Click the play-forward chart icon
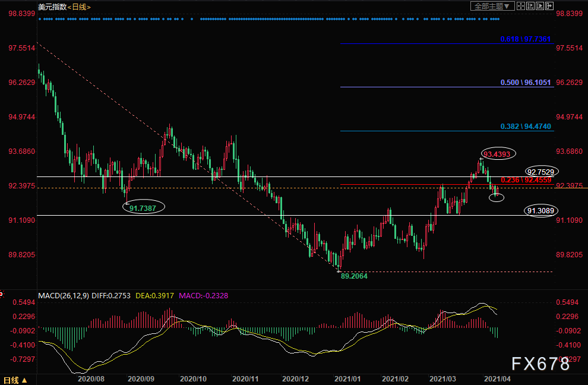Screen dimensions: 588x385 coord(540,7)
